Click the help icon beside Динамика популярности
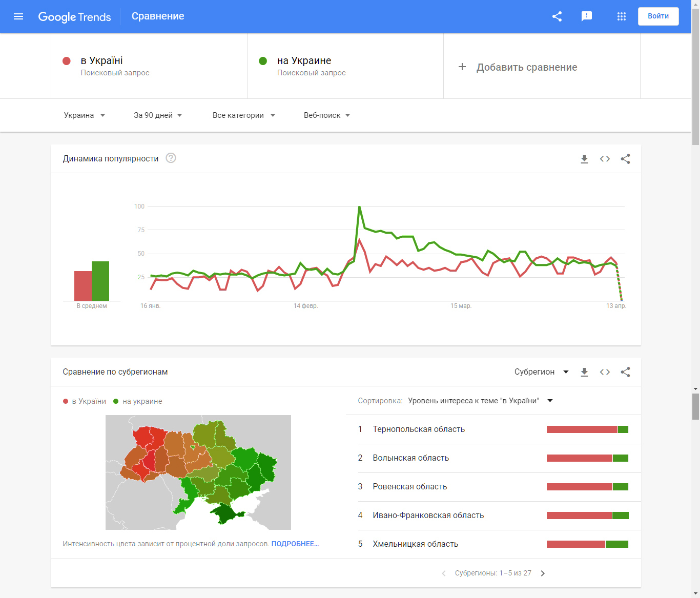700x598 pixels. pos(171,158)
